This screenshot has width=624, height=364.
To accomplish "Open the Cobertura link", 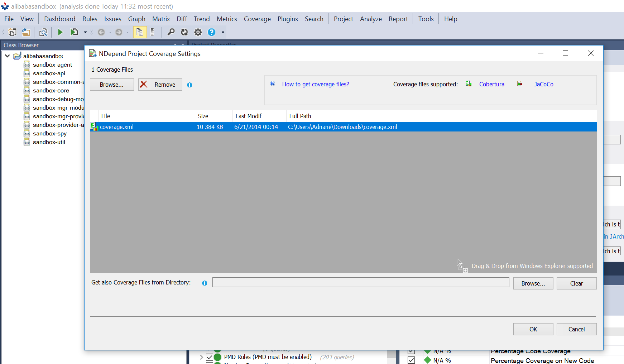I will click(491, 84).
